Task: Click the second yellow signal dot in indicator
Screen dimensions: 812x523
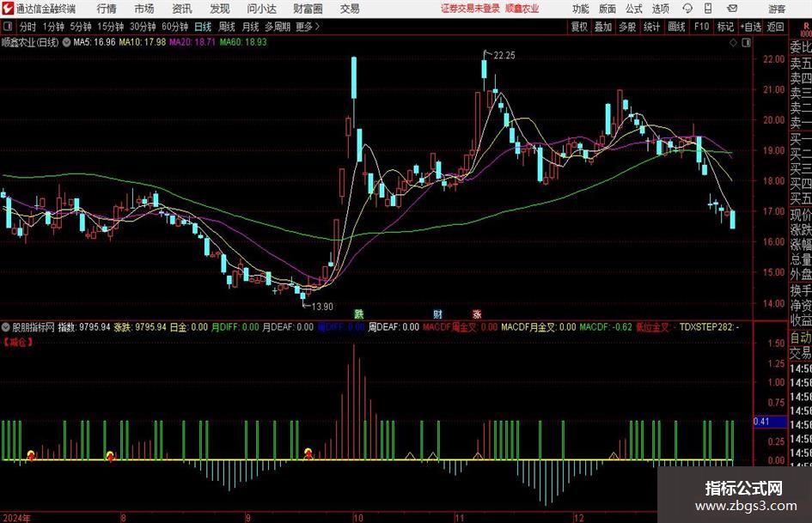Action: (110, 455)
